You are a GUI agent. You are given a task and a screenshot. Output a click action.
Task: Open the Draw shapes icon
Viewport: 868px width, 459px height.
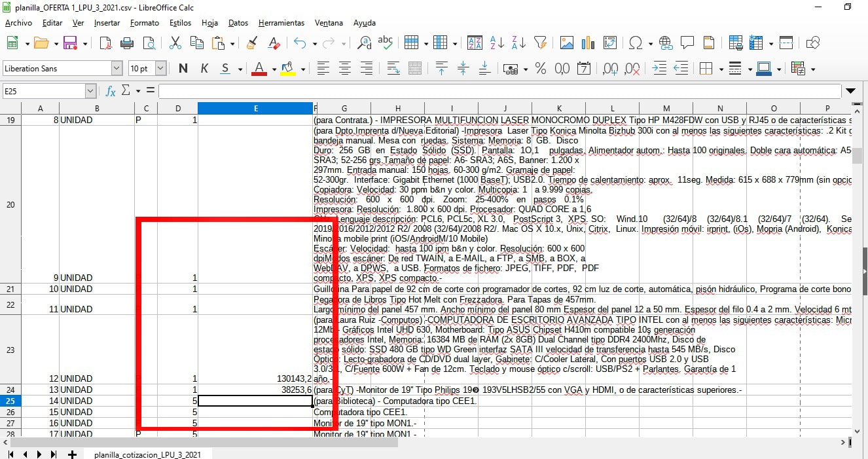(813, 43)
